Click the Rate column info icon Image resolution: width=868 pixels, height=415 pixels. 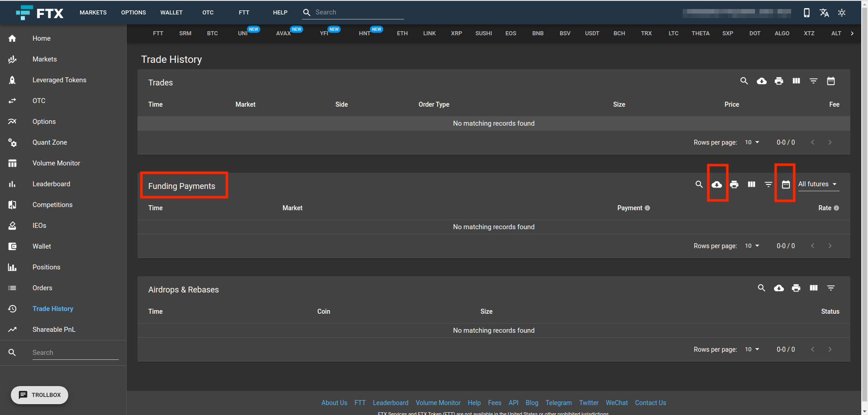836,208
